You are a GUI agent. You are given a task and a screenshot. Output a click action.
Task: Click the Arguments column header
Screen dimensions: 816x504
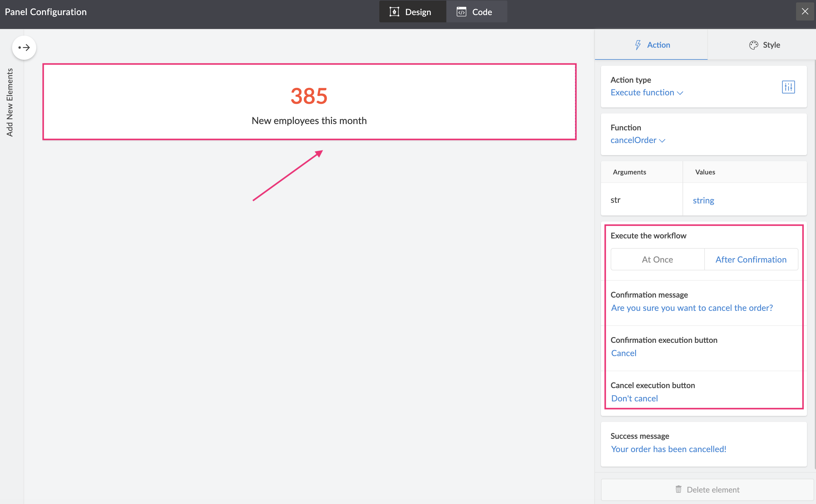pyautogui.click(x=641, y=172)
